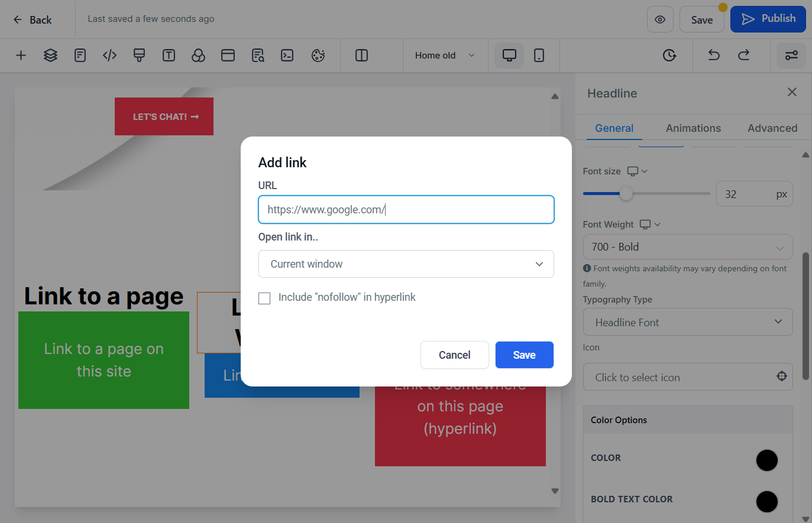Click the Font size slider handle
Screen dimensions: 812x523
coord(626,193)
